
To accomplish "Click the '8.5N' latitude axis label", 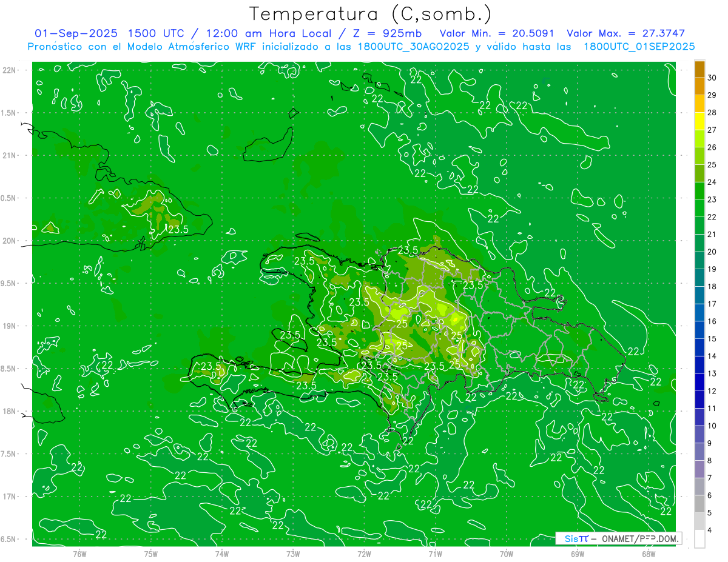I will (x=9, y=369).
